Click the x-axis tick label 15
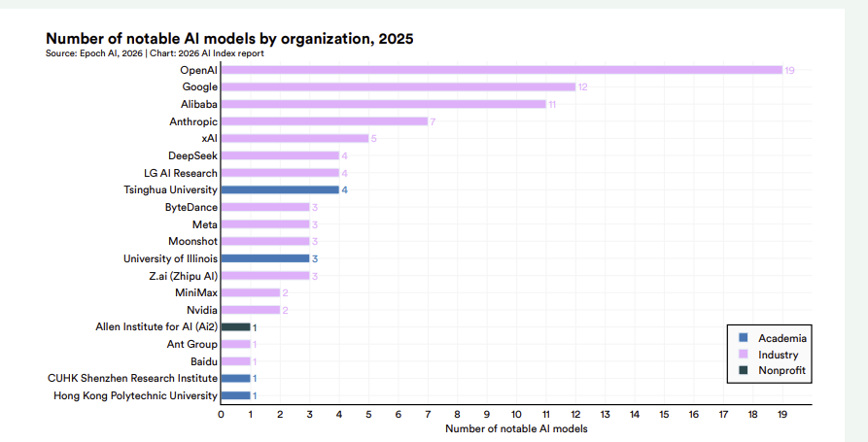The width and height of the screenshot is (868, 442). coord(664,415)
